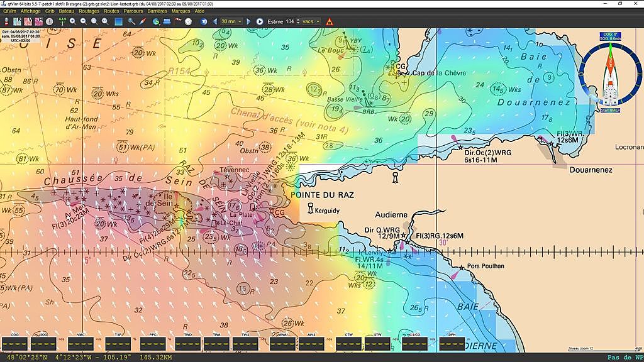Click the fourth magnifier zoom icon
This screenshot has height=362, width=644.
(x=105, y=21)
